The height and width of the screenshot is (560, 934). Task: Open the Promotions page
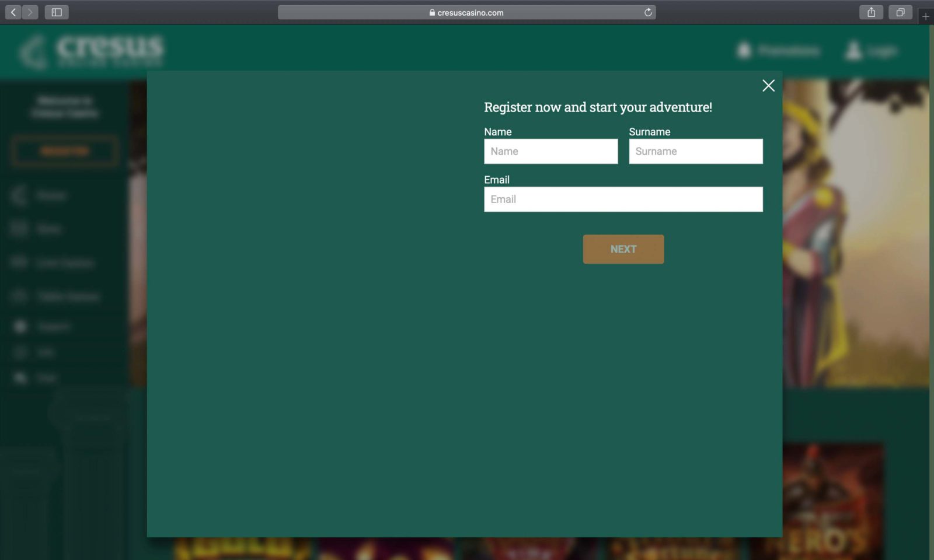[x=787, y=51]
